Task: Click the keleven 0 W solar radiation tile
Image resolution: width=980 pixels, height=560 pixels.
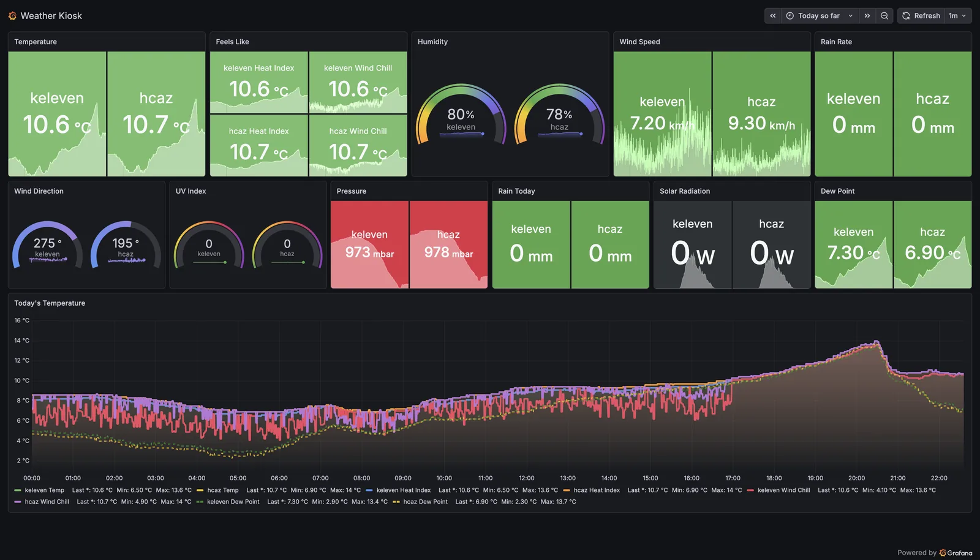Action: point(692,244)
